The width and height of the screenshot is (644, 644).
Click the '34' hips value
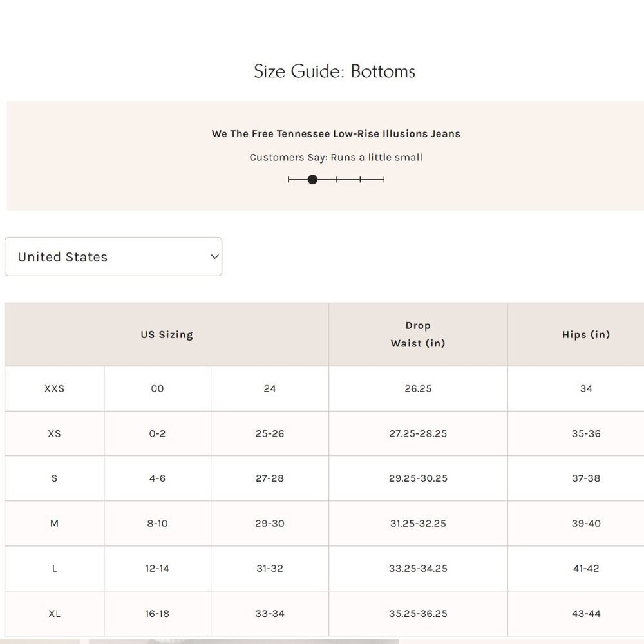point(586,388)
